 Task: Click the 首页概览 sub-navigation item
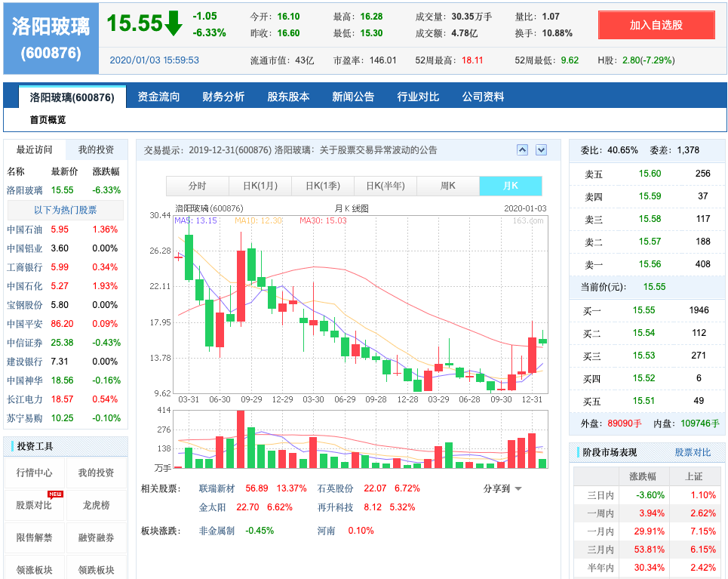(x=48, y=120)
